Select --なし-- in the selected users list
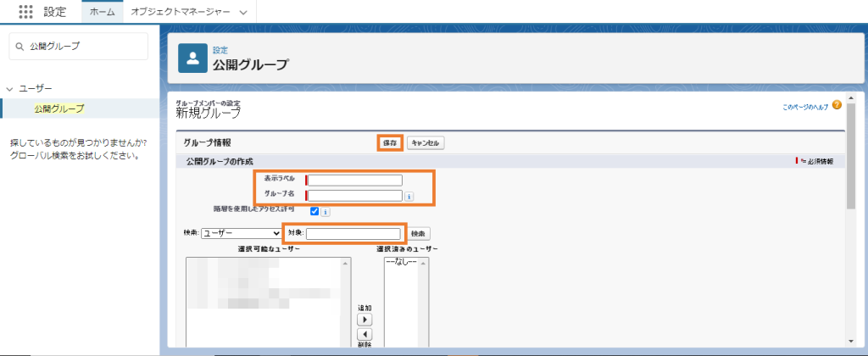Viewport: 868px width, 356px height. (401, 263)
